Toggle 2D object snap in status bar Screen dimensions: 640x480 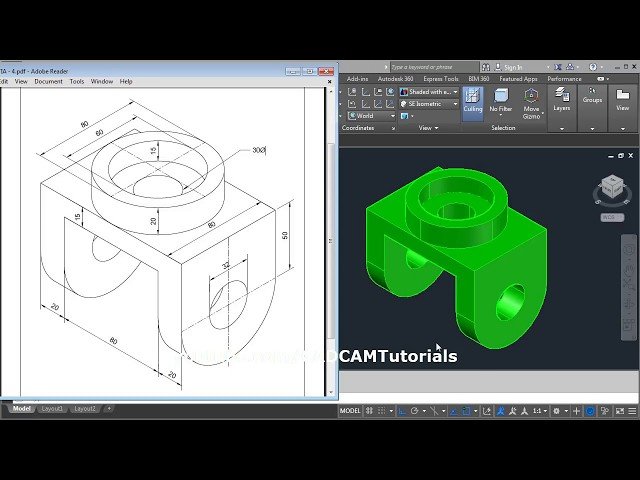tap(466, 411)
